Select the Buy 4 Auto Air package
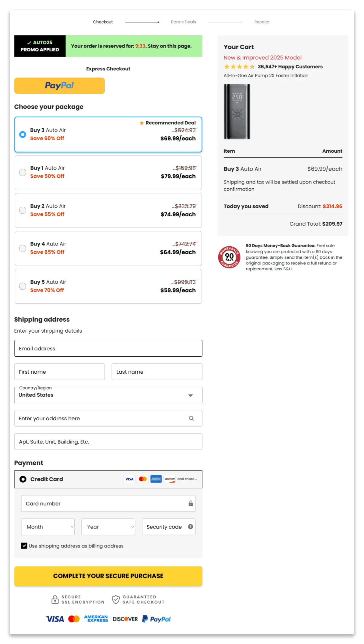This screenshot has height=644, width=364. click(x=108, y=248)
